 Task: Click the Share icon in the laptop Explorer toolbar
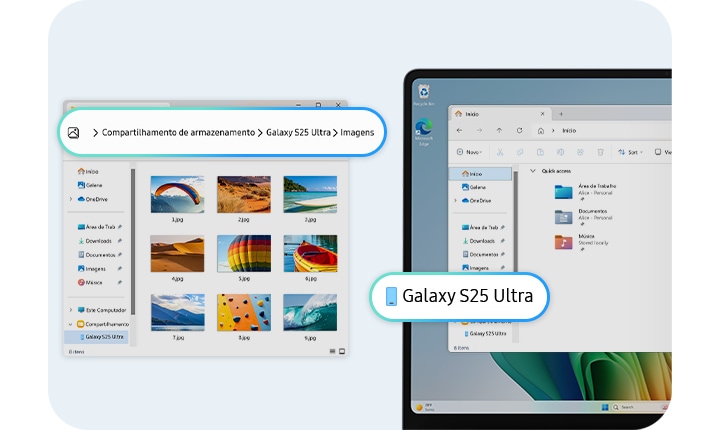pyautogui.click(x=580, y=152)
